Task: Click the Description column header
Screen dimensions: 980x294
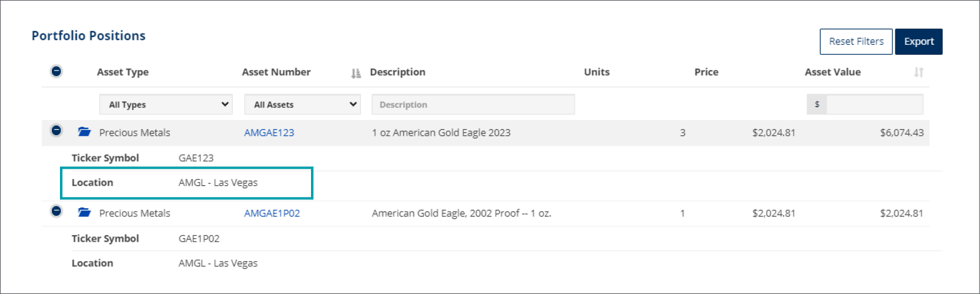Action: pos(397,72)
